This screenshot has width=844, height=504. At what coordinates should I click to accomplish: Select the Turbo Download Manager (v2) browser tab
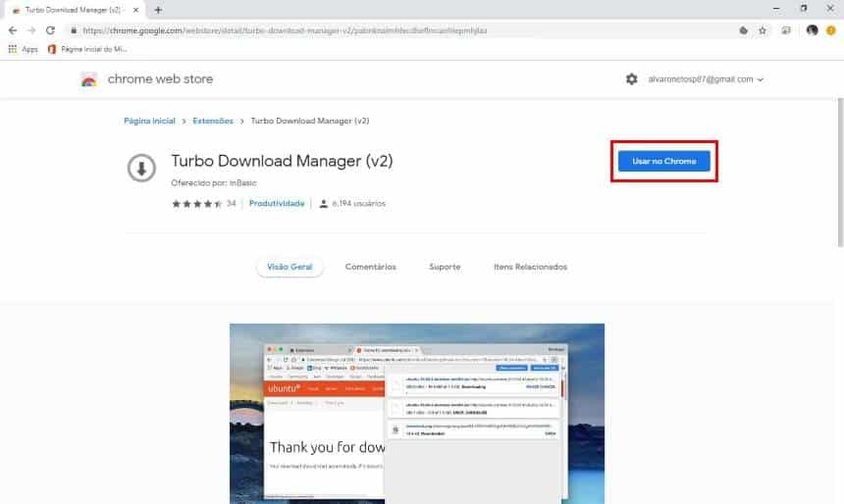tap(73, 10)
